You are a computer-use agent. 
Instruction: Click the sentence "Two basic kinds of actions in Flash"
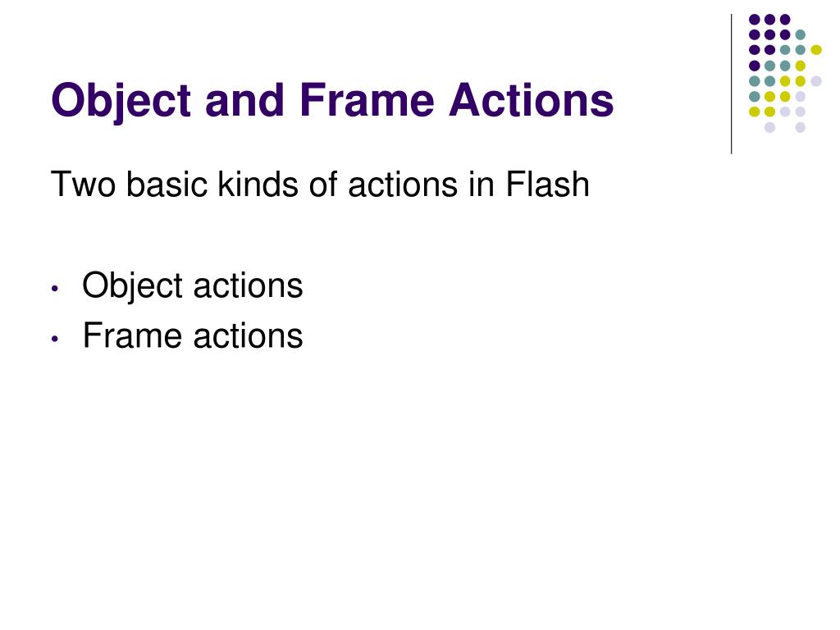(x=320, y=184)
